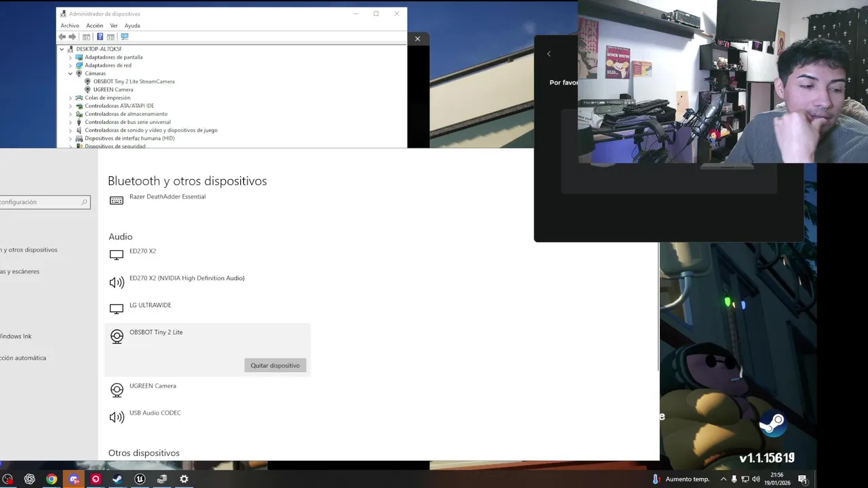Click the blue help icon in Device Manager toolbar
The image size is (868, 488).
pyautogui.click(x=100, y=37)
